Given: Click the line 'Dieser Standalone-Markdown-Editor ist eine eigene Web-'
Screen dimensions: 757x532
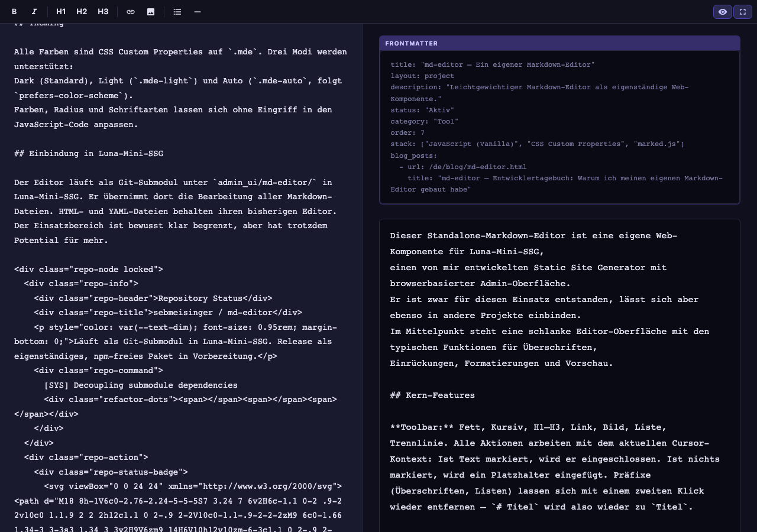Looking at the screenshot, I should [533, 236].
